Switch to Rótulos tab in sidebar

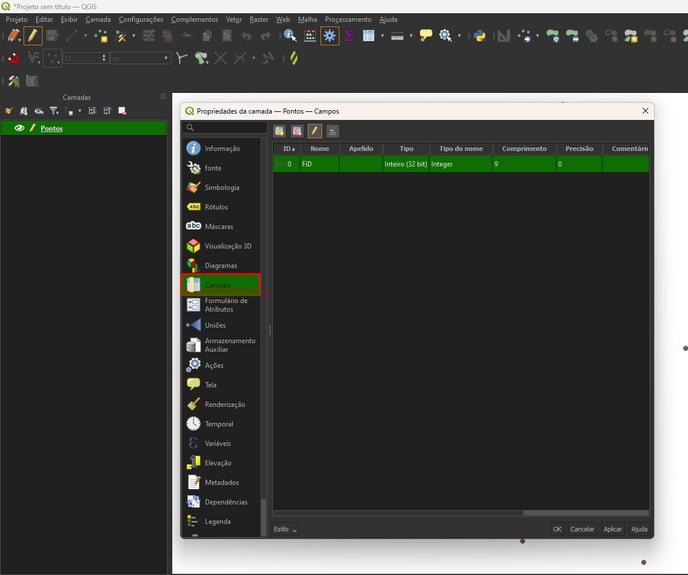(x=222, y=207)
